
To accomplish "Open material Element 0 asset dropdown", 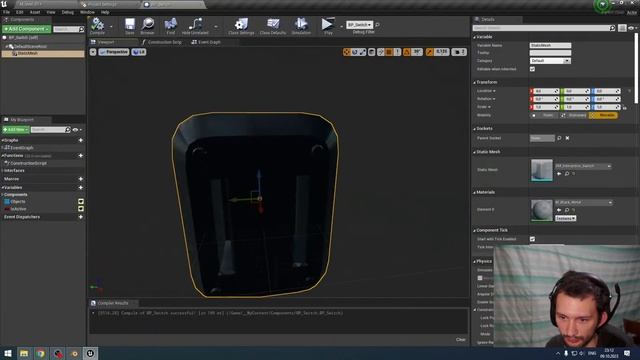I will [584, 202].
